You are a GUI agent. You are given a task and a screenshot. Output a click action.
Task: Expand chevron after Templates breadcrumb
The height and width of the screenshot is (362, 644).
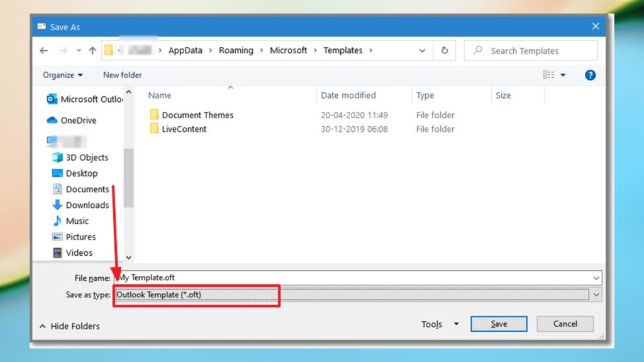(371, 50)
